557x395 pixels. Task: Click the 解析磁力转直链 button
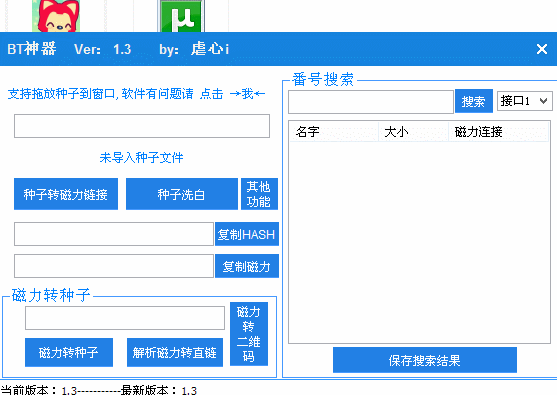[x=175, y=352]
